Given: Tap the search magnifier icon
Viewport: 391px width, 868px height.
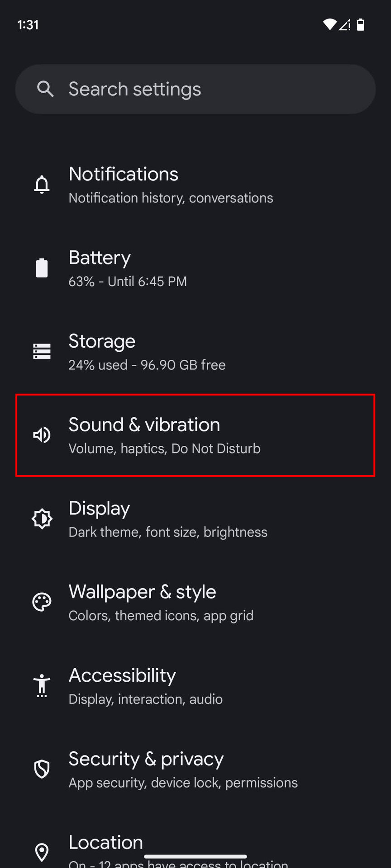Looking at the screenshot, I should click(x=45, y=89).
